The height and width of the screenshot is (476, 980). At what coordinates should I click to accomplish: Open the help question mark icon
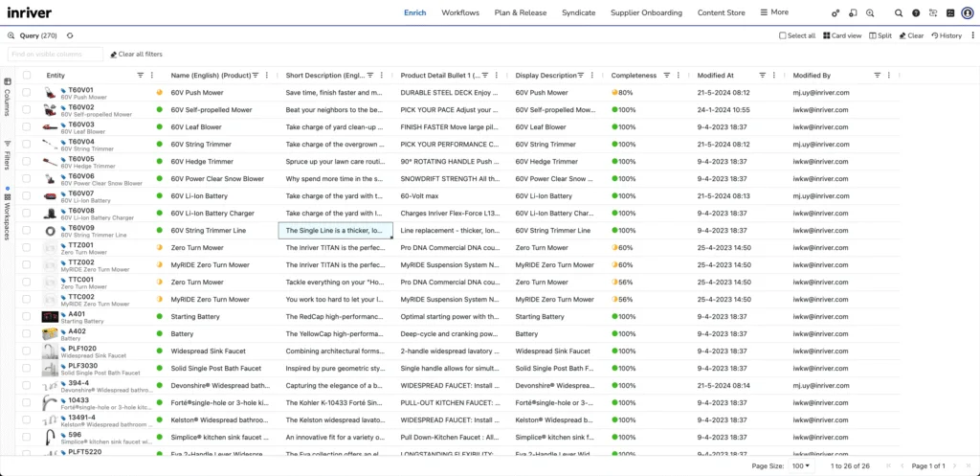(916, 12)
